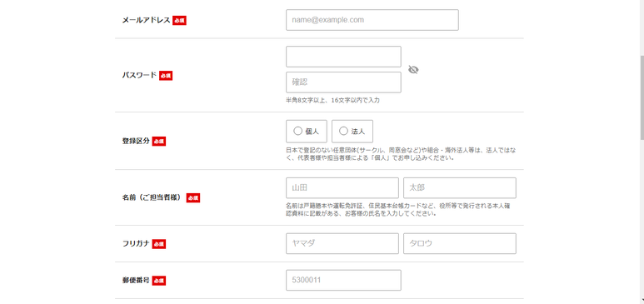Click the 太郎 first name field

460,187
